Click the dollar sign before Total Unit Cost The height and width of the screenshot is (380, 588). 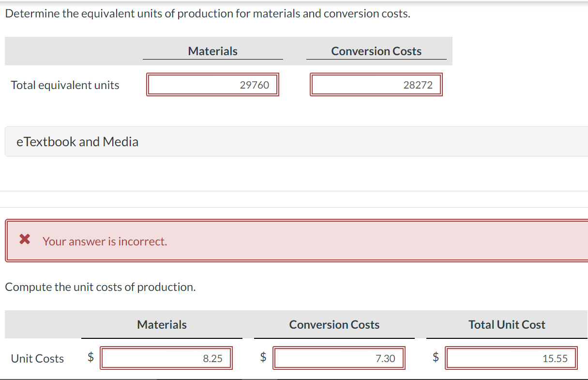[x=436, y=358]
